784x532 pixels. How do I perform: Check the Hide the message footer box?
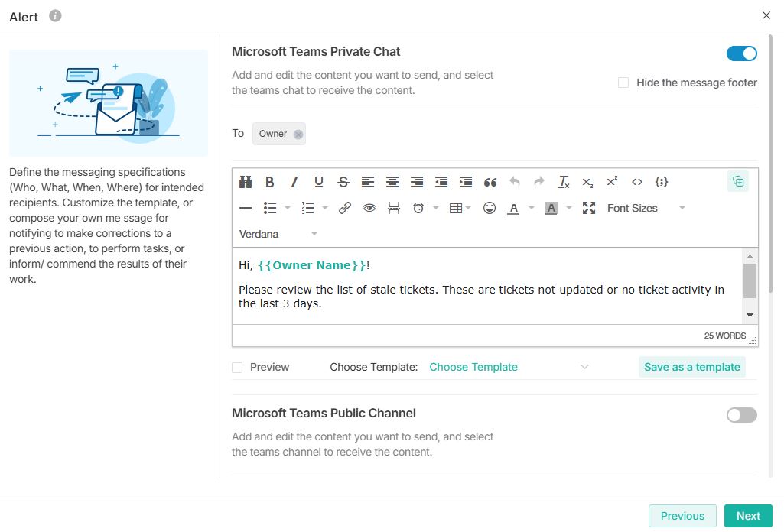click(623, 83)
